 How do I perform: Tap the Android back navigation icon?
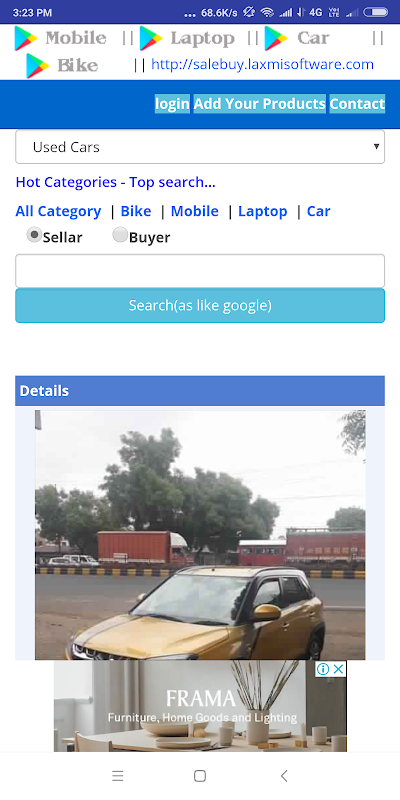[x=284, y=776]
